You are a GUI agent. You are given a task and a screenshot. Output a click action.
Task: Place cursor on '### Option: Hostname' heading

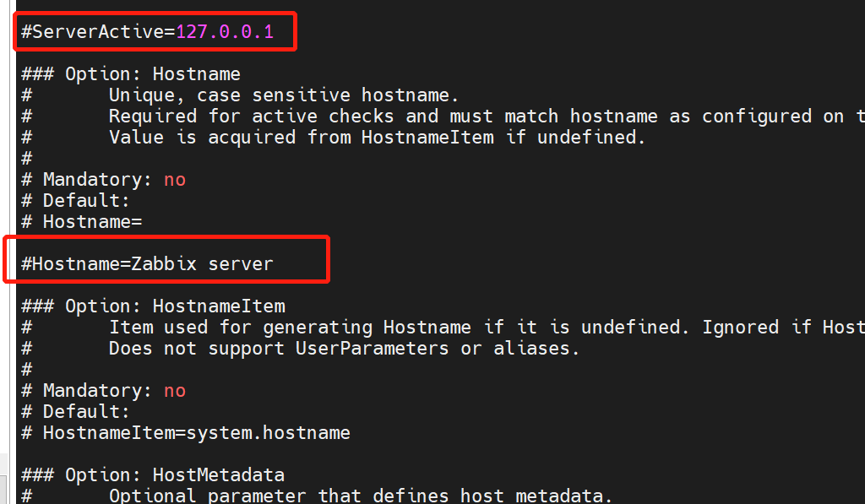click(131, 74)
